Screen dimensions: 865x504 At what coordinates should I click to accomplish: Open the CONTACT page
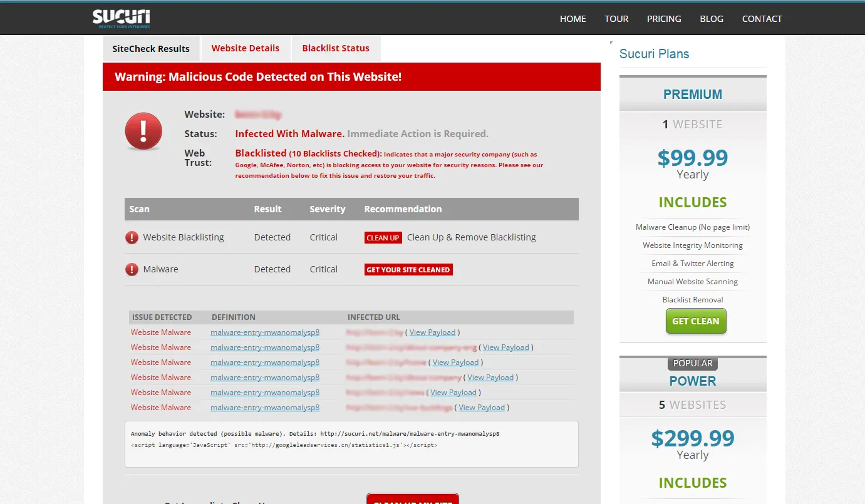762,19
